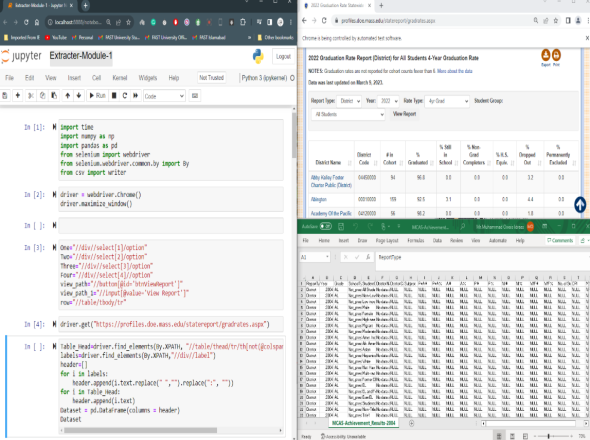The height and width of the screenshot is (440, 590).
Task: Restart kernel and run all cells
Action: [135, 96]
